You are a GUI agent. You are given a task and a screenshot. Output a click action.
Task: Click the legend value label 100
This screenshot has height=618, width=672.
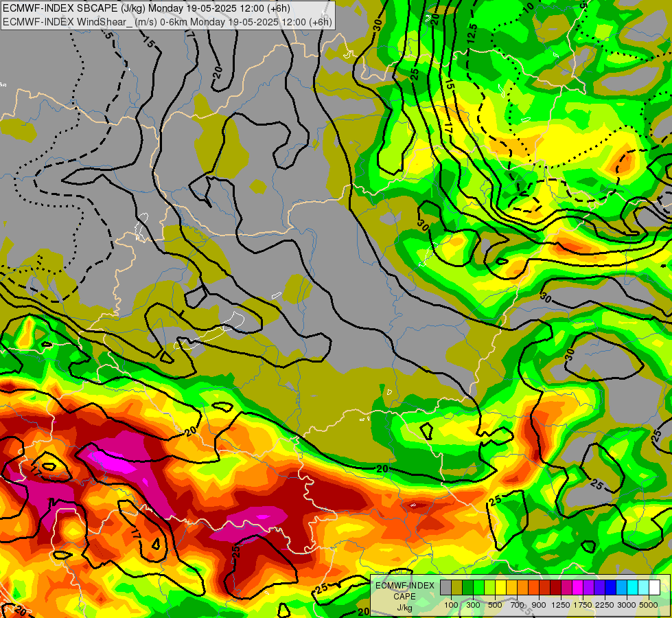(451, 605)
